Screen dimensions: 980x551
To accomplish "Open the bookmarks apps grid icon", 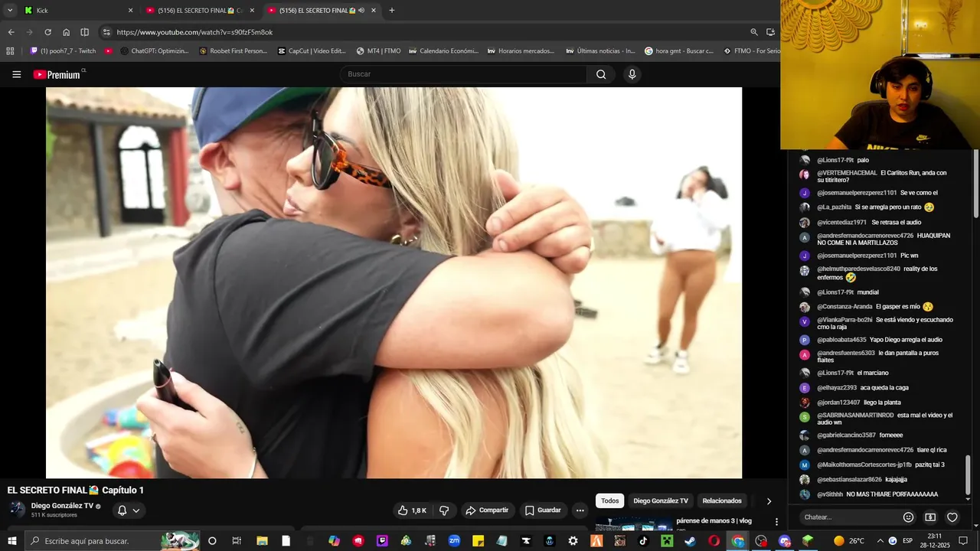I will [10, 51].
